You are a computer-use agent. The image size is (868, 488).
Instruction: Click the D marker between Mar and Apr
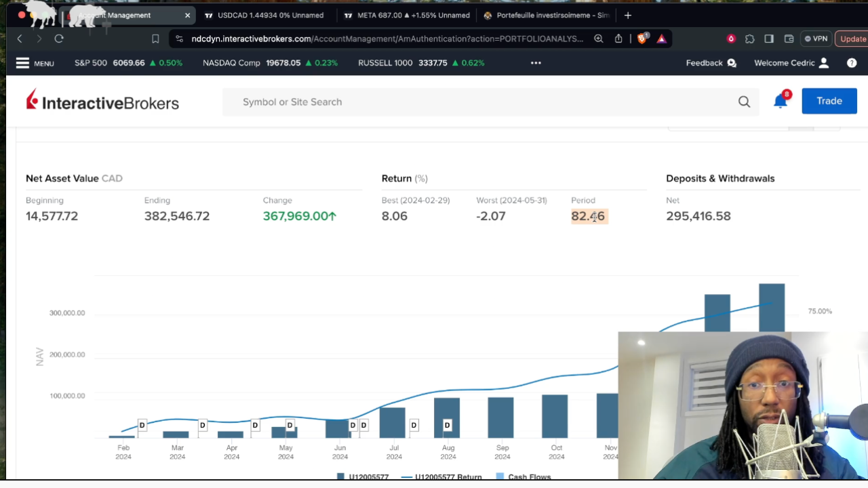(202, 426)
